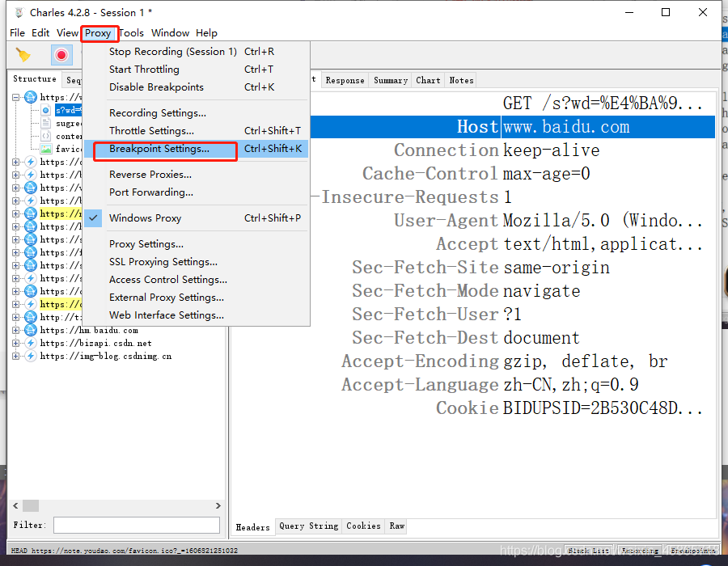
Task: Select the favicon image file icon
Action: point(45,149)
